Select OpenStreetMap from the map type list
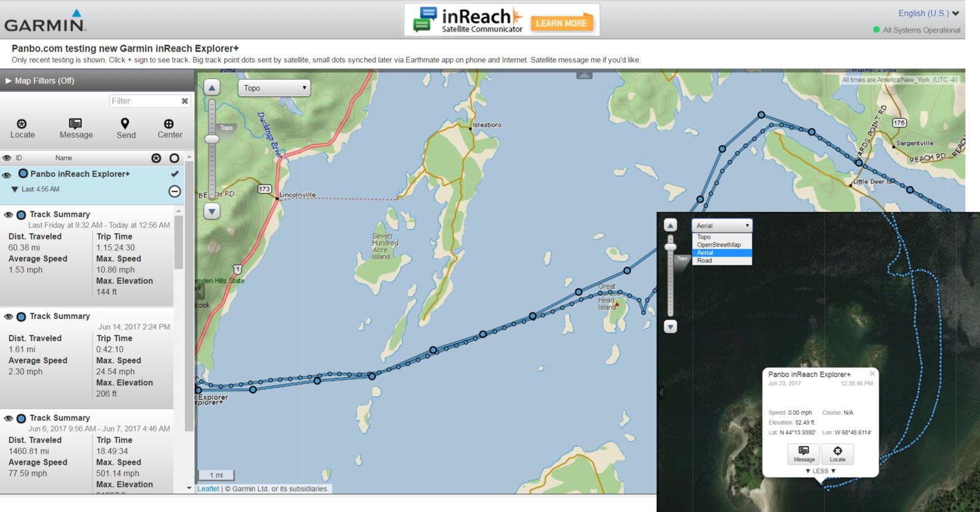Screen dimensions: 980x512 point(722,245)
